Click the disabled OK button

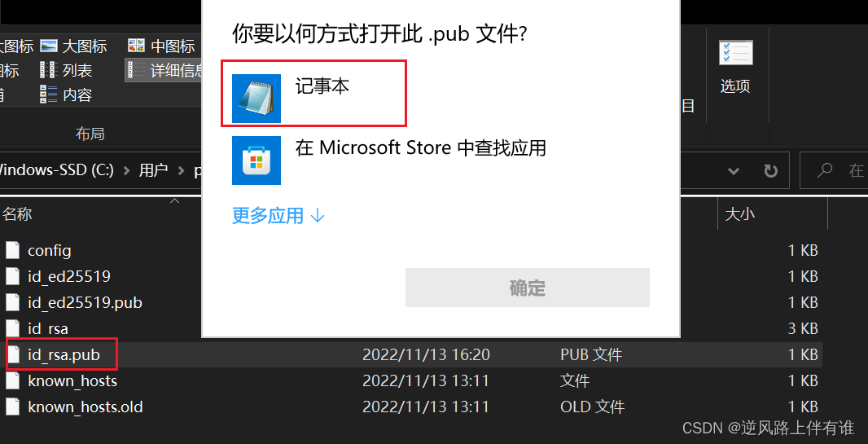click(527, 288)
